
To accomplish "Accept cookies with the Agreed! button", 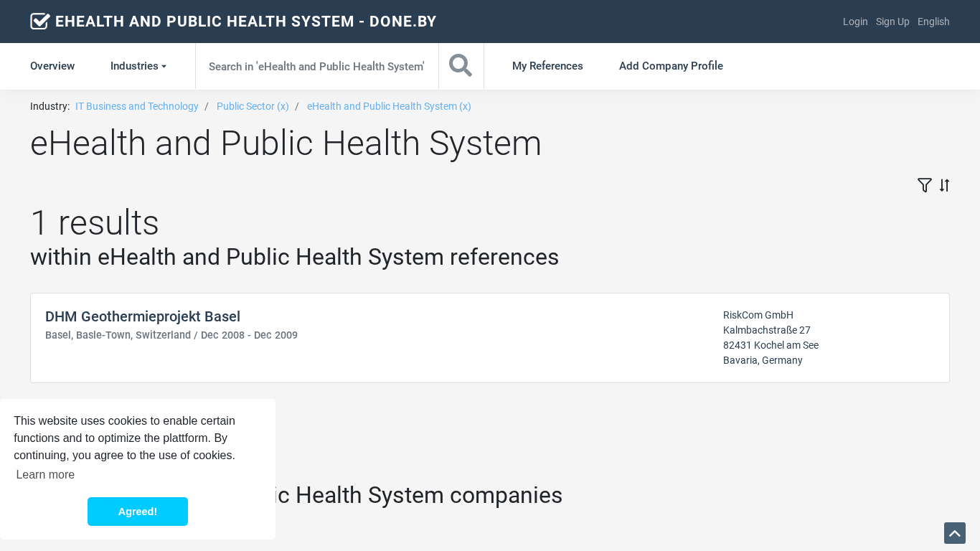I will [138, 512].
